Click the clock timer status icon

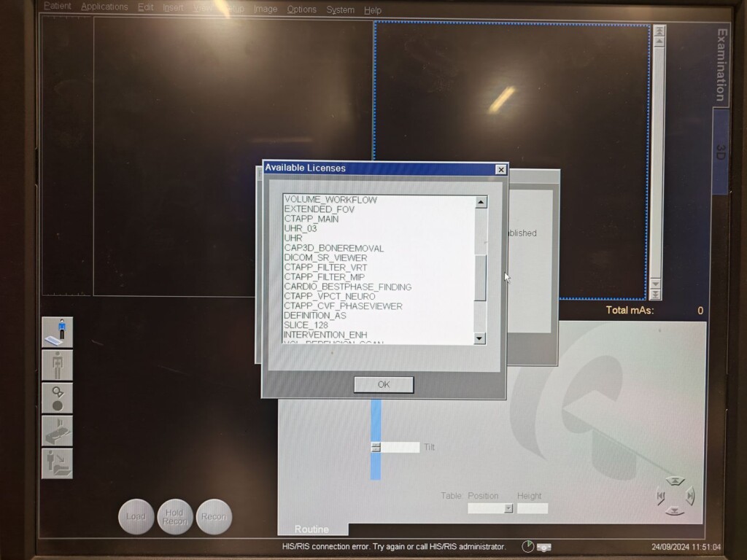click(x=527, y=546)
